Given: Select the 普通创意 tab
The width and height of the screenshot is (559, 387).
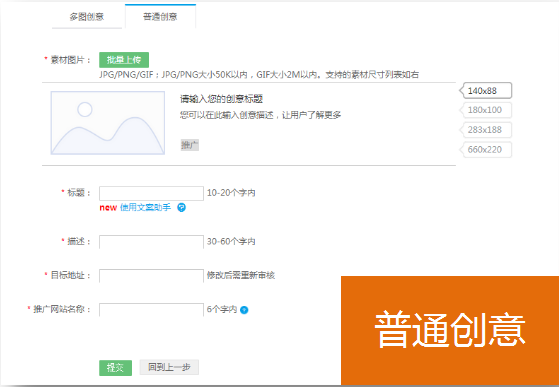Looking at the screenshot, I should pyautogui.click(x=160, y=16).
